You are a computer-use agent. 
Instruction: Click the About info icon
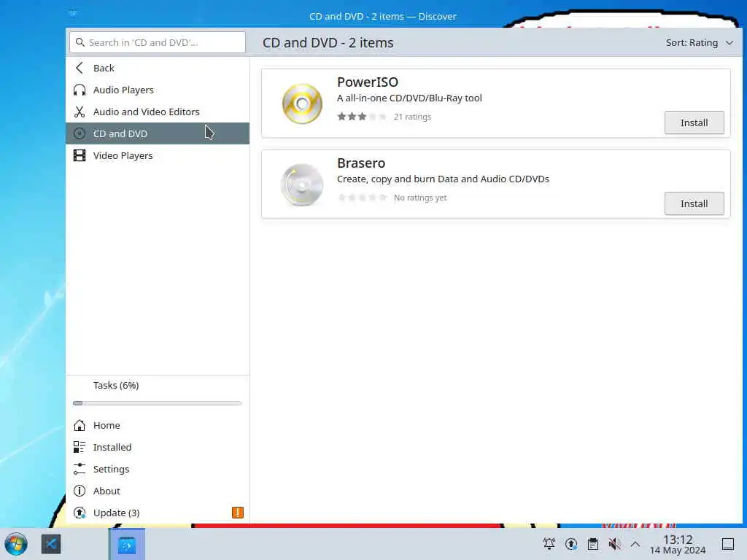(80, 491)
